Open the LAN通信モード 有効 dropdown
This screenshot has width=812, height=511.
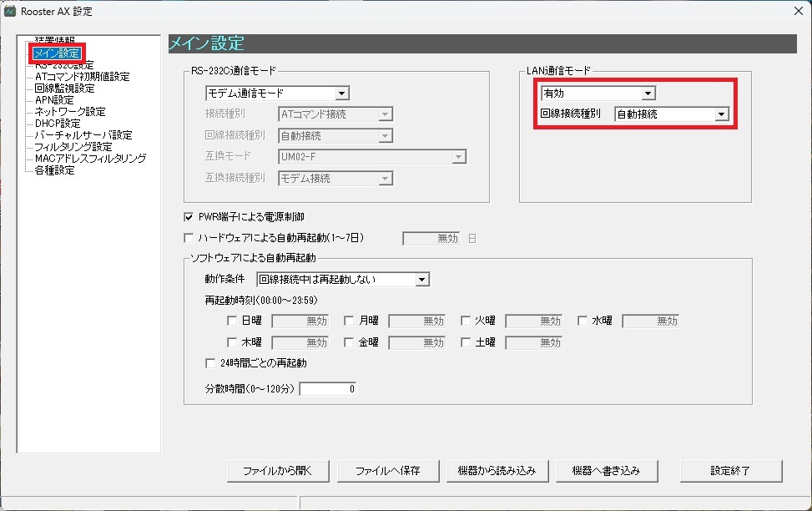click(598, 94)
